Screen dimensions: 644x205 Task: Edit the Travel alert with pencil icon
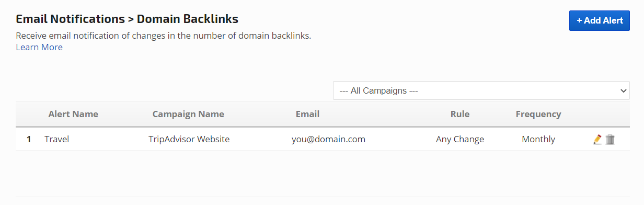(597, 140)
